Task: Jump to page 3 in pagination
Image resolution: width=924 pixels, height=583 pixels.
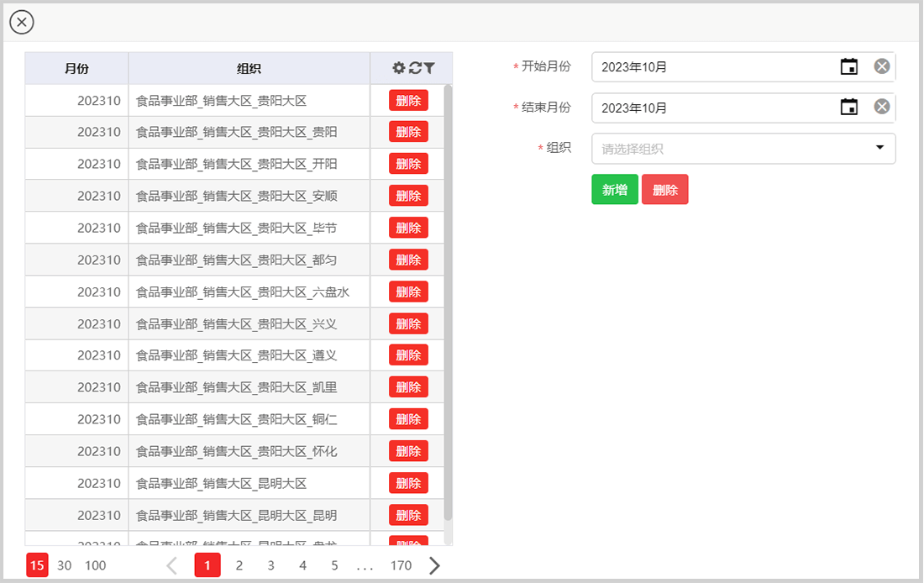Action: click(x=270, y=565)
